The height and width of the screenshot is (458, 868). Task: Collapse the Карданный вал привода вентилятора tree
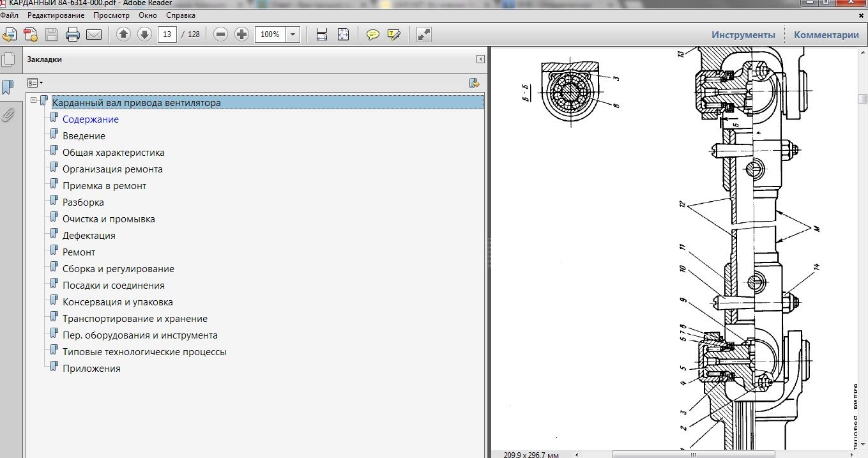pyautogui.click(x=34, y=100)
